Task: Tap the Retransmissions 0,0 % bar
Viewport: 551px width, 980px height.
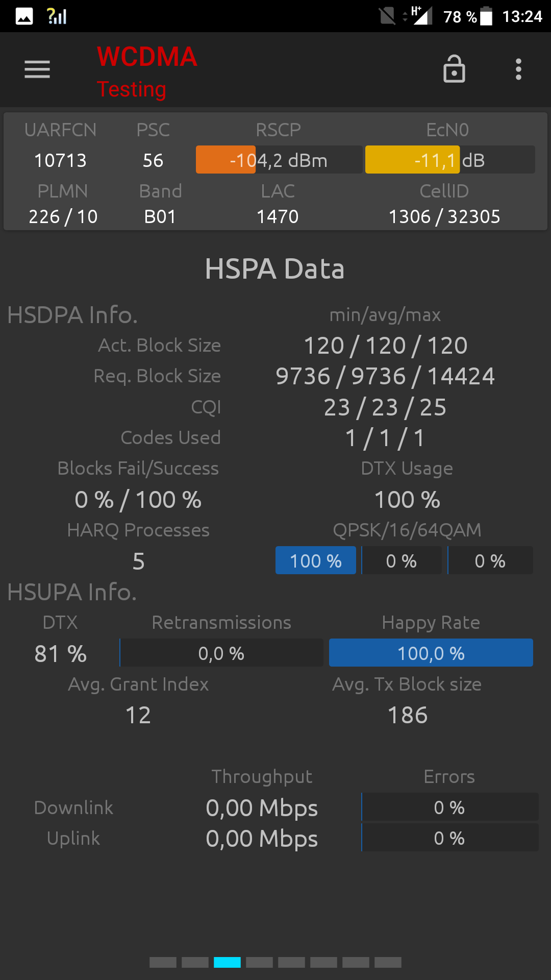Action: [221, 653]
